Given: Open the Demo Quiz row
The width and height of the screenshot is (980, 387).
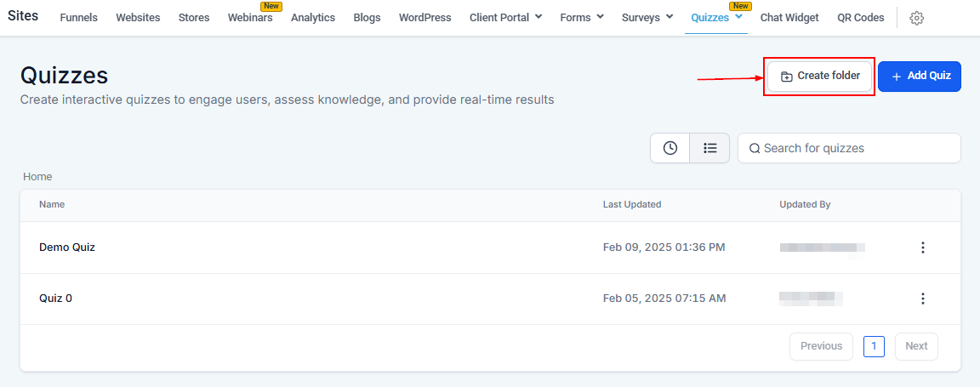Looking at the screenshot, I should (490, 248).
